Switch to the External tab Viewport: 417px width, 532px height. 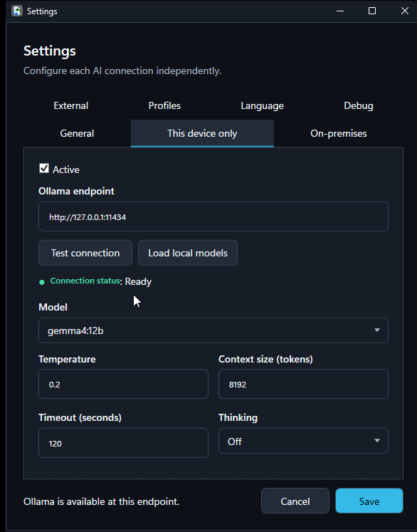[71, 105]
